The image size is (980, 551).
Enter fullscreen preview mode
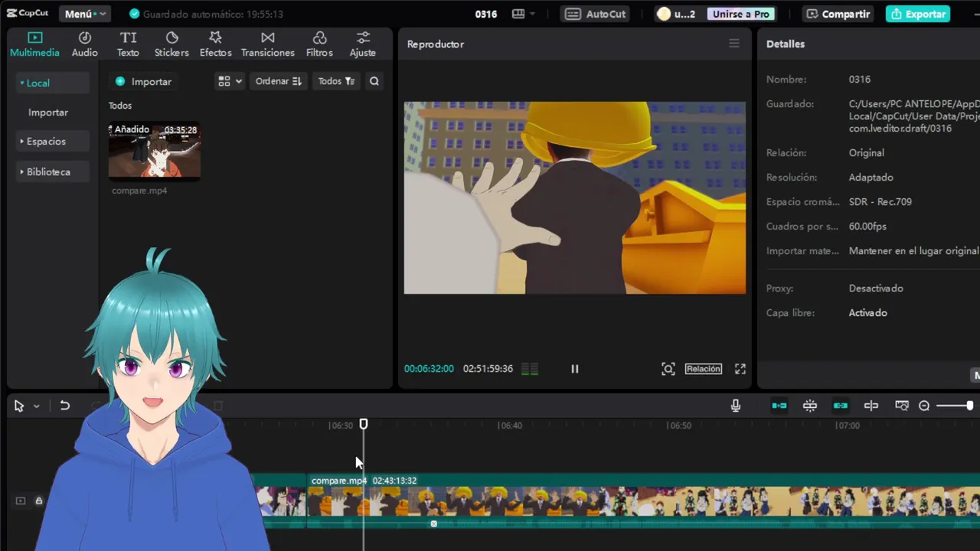(740, 369)
